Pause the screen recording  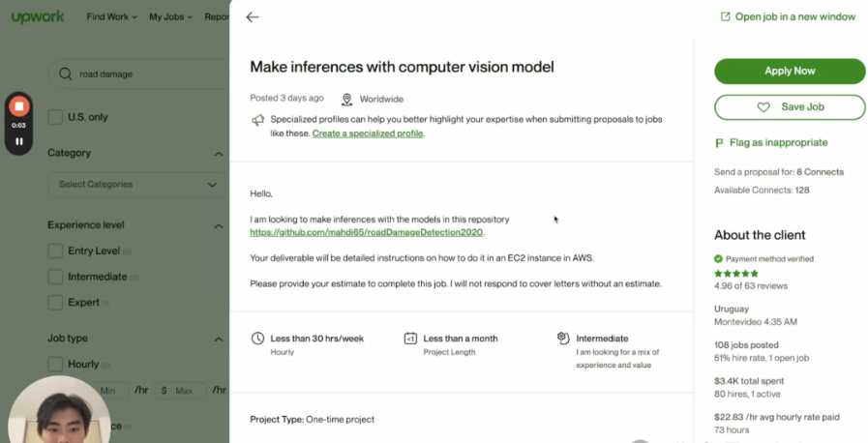pyautogui.click(x=18, y=141)
